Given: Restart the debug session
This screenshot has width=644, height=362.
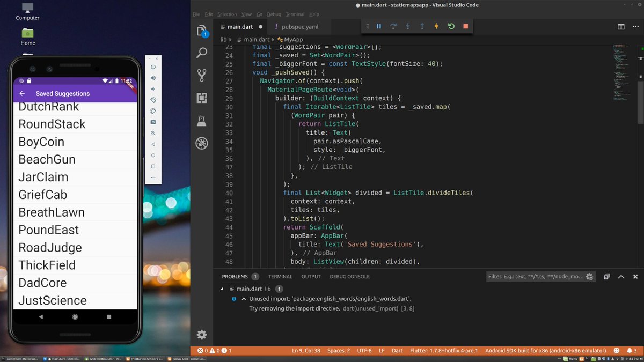Looking at the screenshot, I should click(x=451, y=26).
